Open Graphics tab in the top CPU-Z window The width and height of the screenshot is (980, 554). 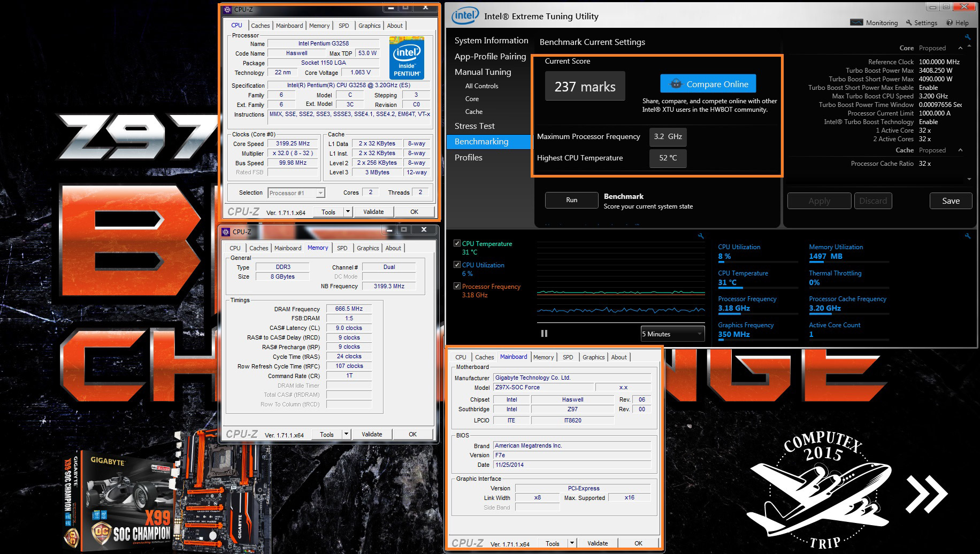tap(370, 26)
